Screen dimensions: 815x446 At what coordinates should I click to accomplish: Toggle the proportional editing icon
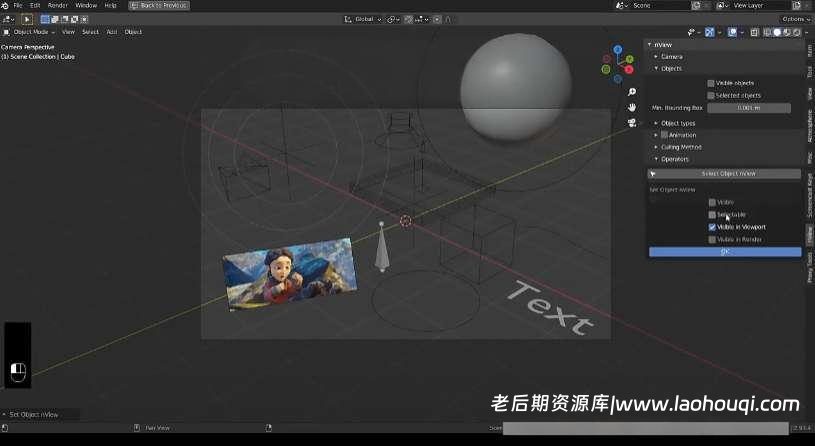[437, 19]
